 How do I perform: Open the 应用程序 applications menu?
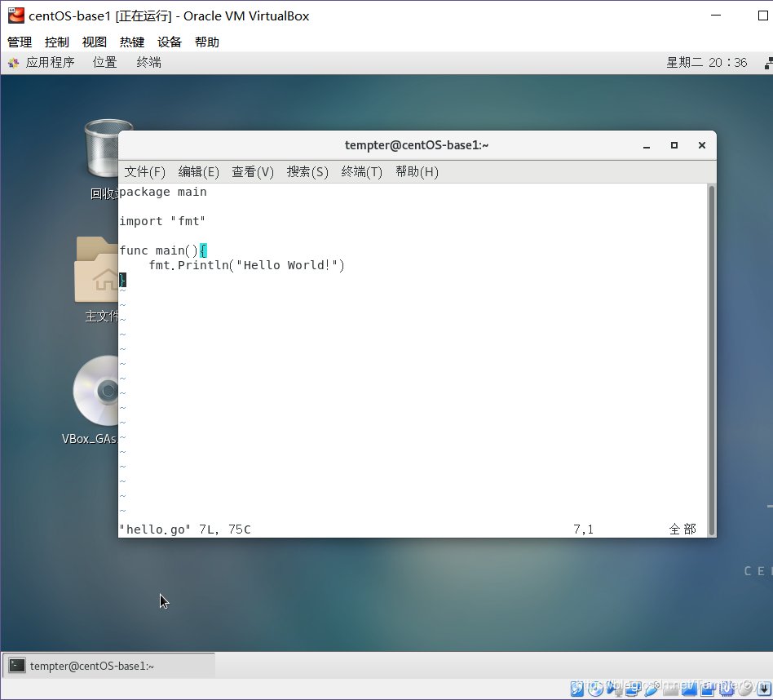click(42, 63)
